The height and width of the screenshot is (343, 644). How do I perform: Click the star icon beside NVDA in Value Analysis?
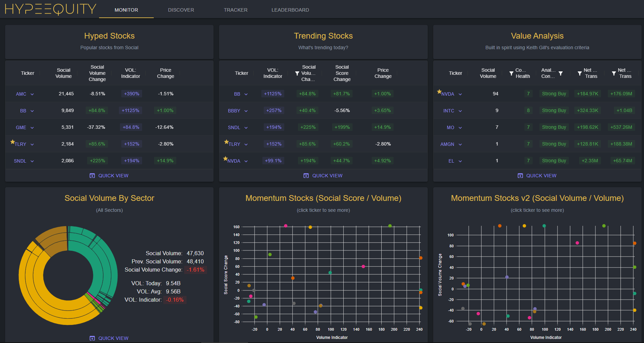pyautogui.click(x=439, y=92)
